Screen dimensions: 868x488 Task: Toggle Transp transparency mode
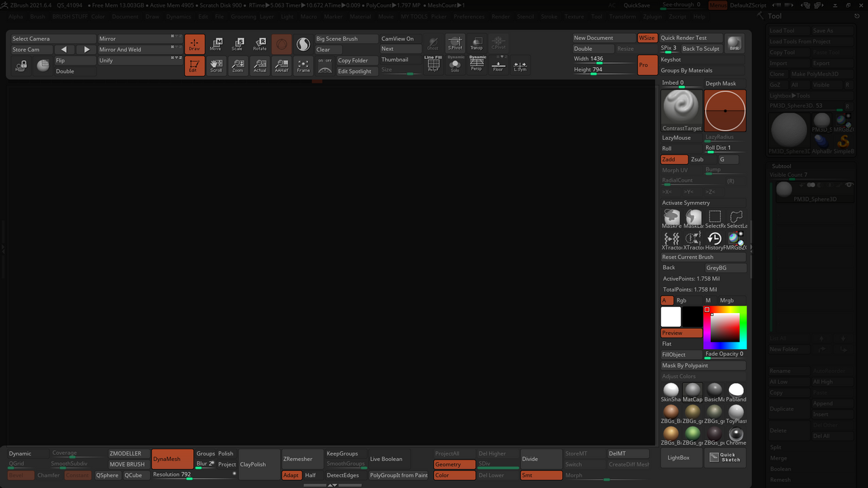(477, 43)
